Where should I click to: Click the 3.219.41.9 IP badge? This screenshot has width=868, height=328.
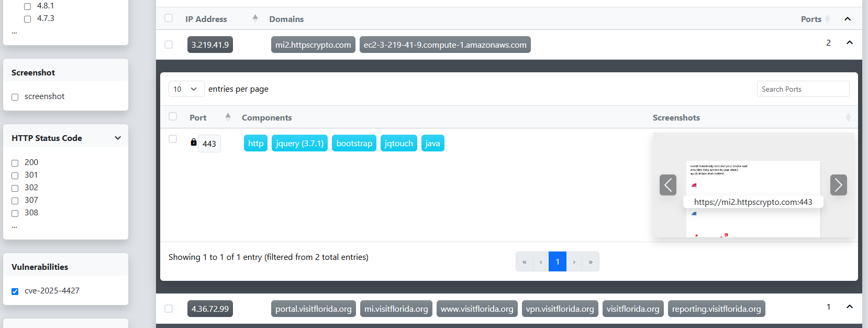(210, 45)
